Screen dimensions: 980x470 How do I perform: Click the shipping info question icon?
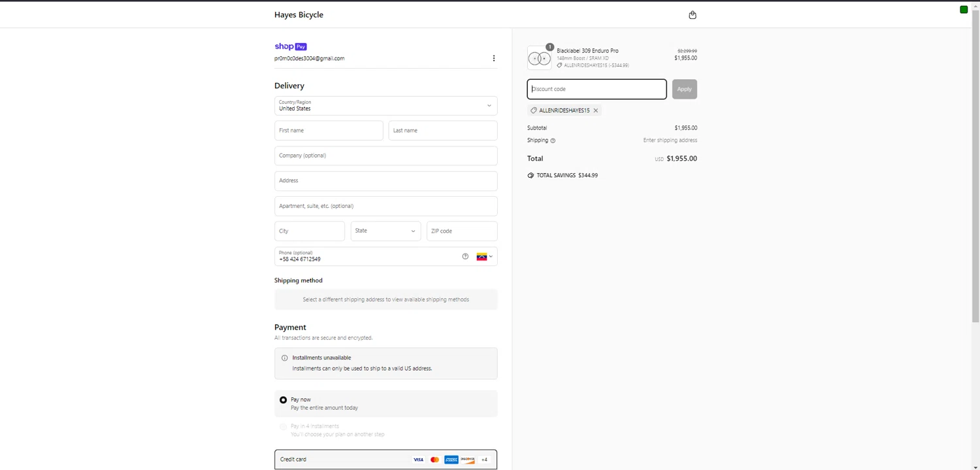point(553,141)
